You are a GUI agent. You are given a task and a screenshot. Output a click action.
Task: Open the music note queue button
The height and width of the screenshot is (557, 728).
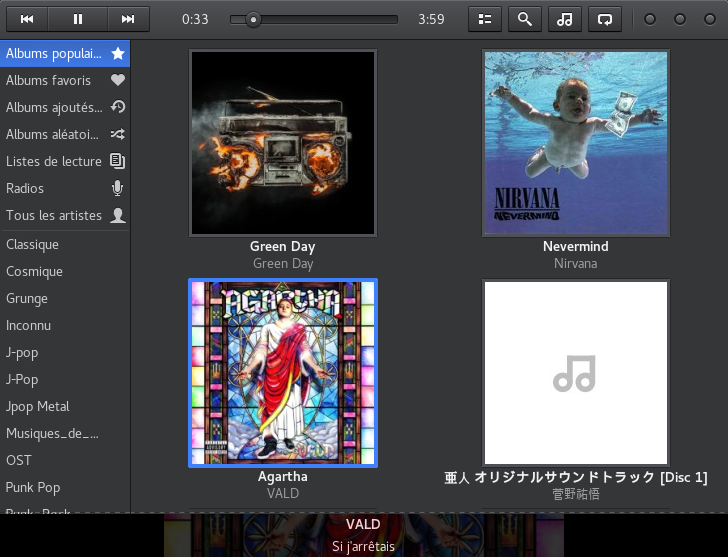pyautogui.click(x=565, y=19)
